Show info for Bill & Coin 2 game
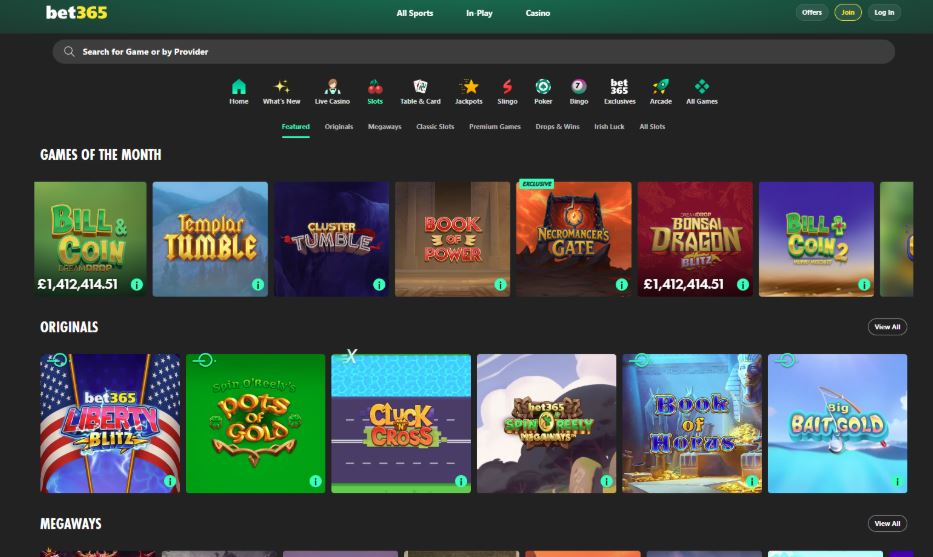Viewport: 933px width, 557px height. point(864,284)
